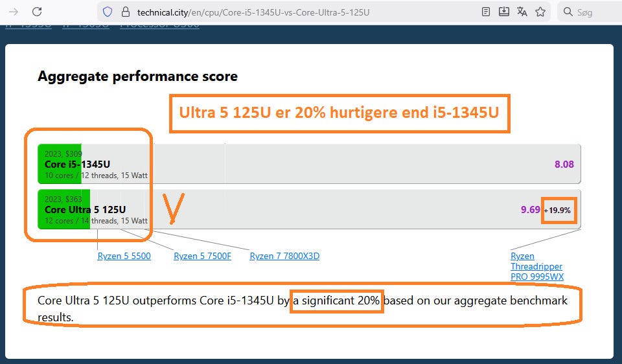Open Ryzen Threadripper PRO 9995WX link
This screenshot has width=622, height=364.
click(537, 266)
